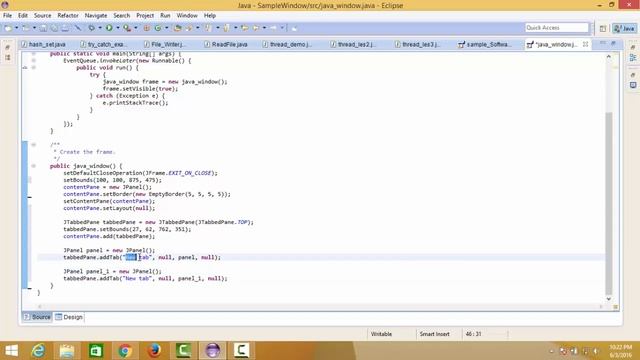640x360 pixels.
Task: Switch to the Source tab
Action: click(x=37, y=317)
